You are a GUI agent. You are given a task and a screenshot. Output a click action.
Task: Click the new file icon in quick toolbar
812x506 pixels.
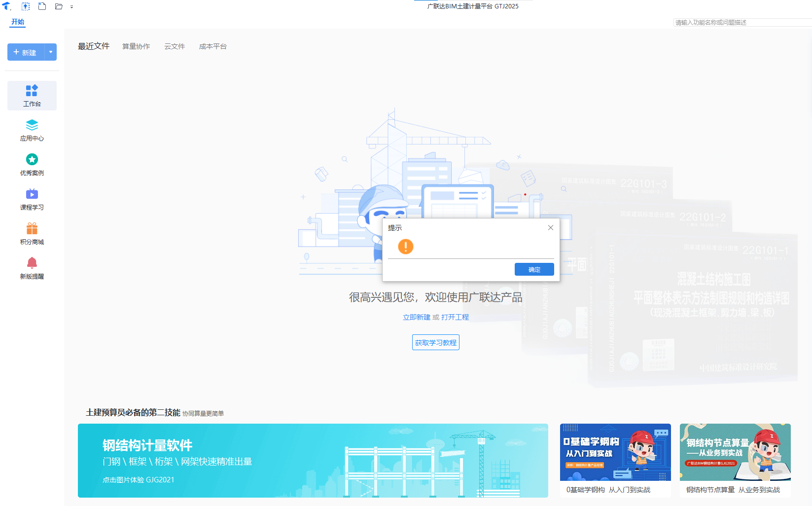click(x=42, y=6)
